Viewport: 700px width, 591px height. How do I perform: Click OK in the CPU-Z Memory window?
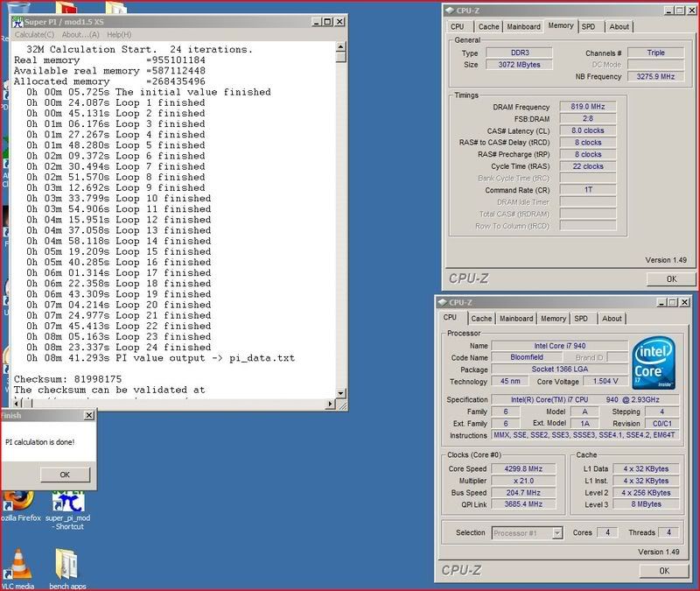(671, 279)
